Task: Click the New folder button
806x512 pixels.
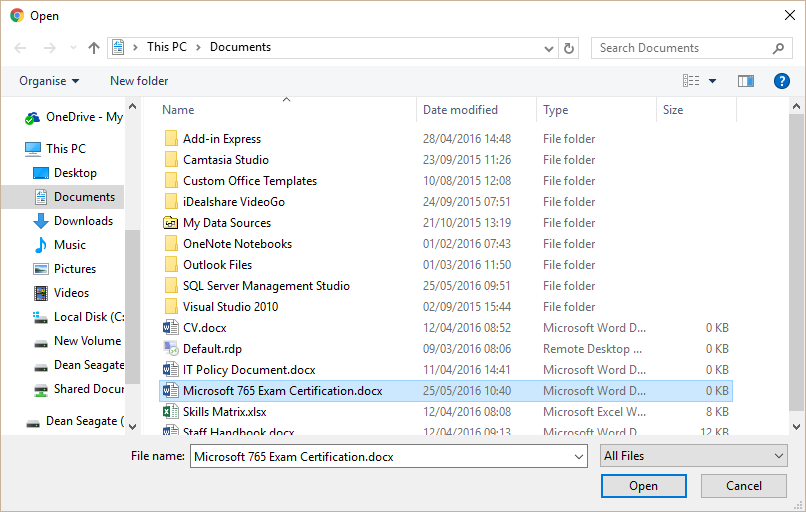Action: [139, 81]
